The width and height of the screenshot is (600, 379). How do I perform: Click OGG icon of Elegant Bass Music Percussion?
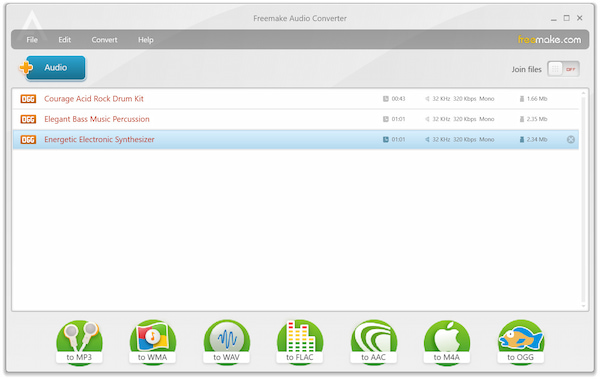(x=28, y=119)
